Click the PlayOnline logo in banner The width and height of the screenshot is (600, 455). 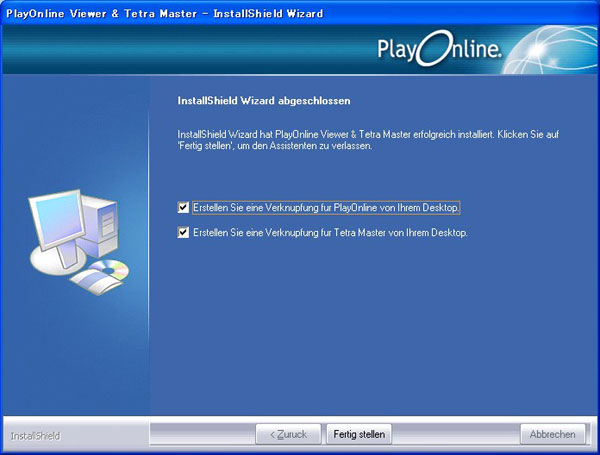pyautogui.click(x=439, y=49)
